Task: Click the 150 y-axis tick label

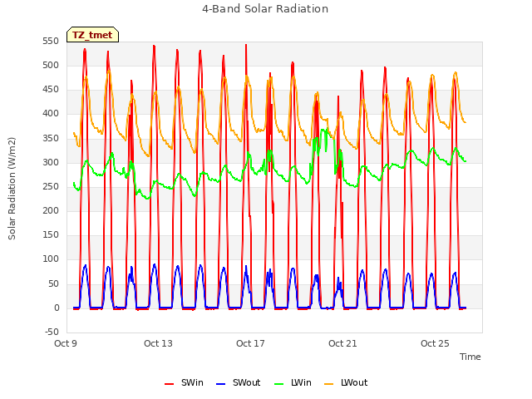Action: coord(51,235)
